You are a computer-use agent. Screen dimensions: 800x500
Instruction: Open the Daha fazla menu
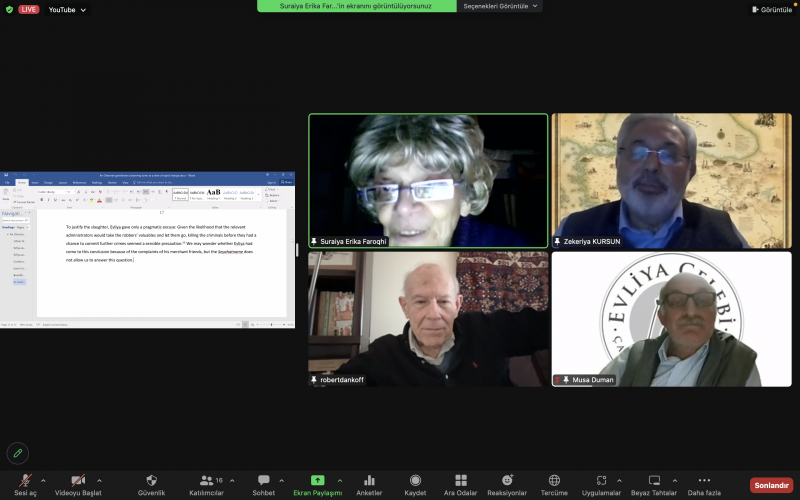704,481
